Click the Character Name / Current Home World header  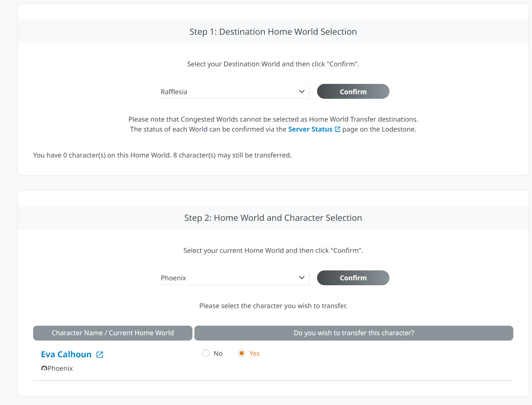click(x=113, y=333)
